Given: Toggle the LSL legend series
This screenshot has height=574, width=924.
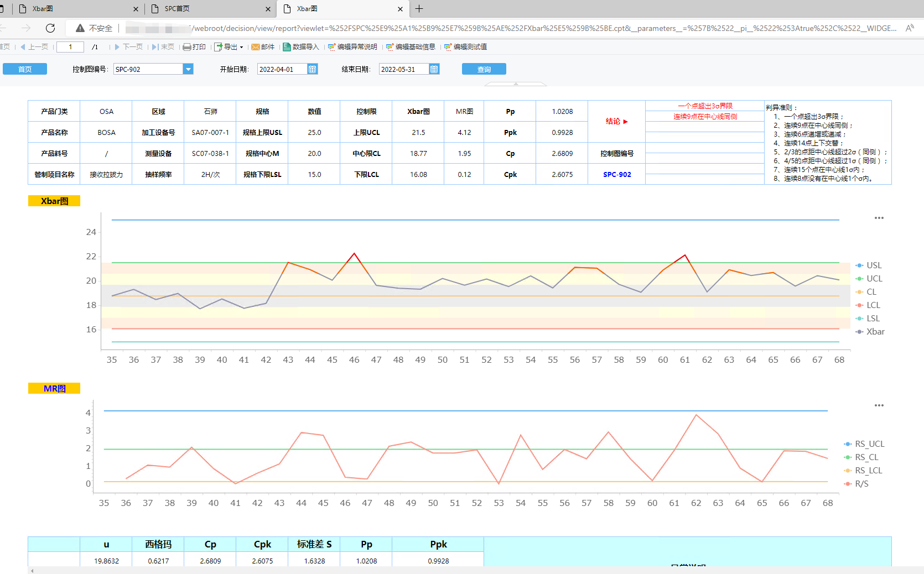Looking at the screenshot, I should 868,319.
